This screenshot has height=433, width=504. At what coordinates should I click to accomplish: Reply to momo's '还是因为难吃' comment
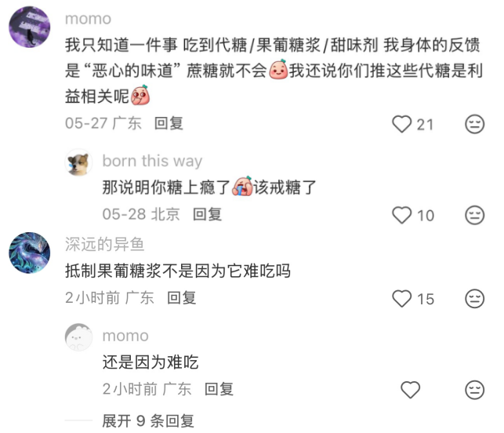(x=219, y=389)
